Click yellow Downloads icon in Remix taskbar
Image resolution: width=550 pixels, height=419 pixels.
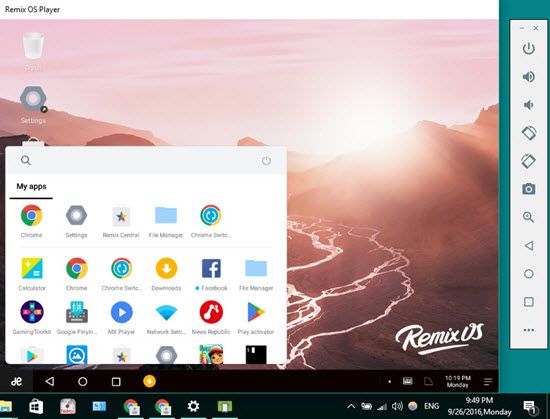point(149,381)
